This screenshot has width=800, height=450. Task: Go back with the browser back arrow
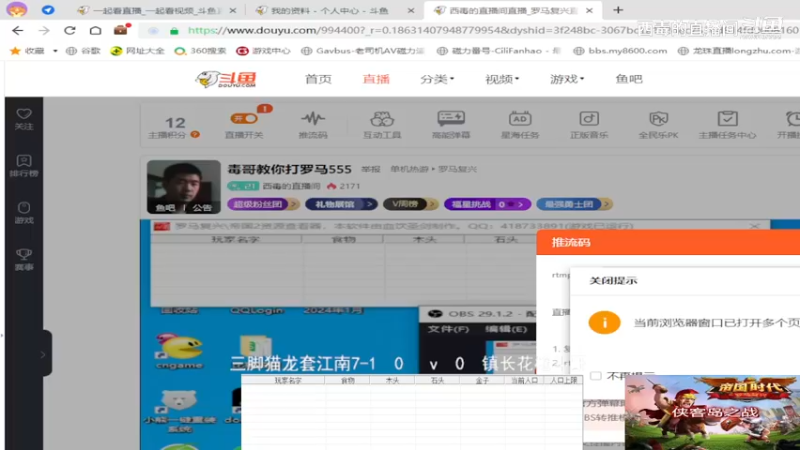tap(18, 31)
